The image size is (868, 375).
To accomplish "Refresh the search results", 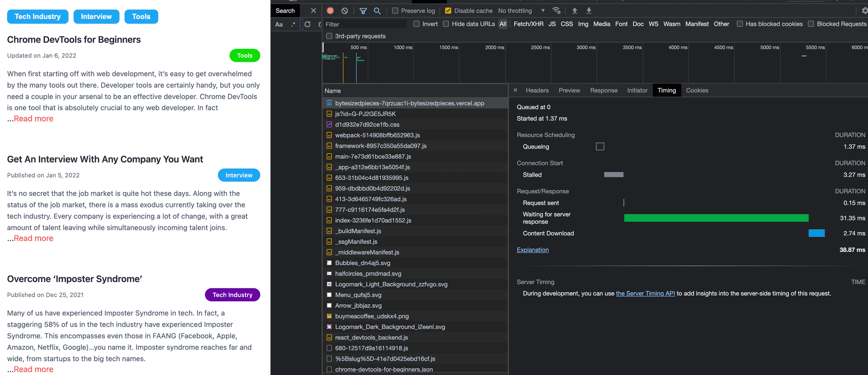I will 307,24.
